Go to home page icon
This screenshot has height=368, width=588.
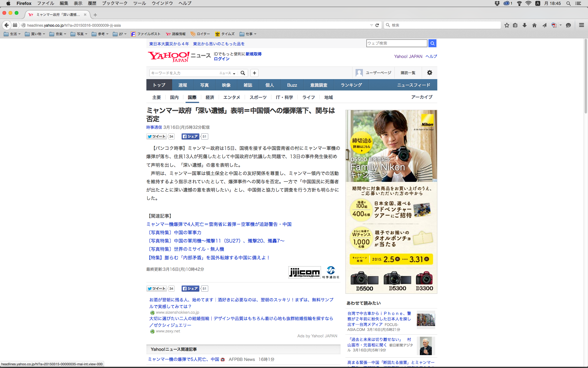coord(534,25)
